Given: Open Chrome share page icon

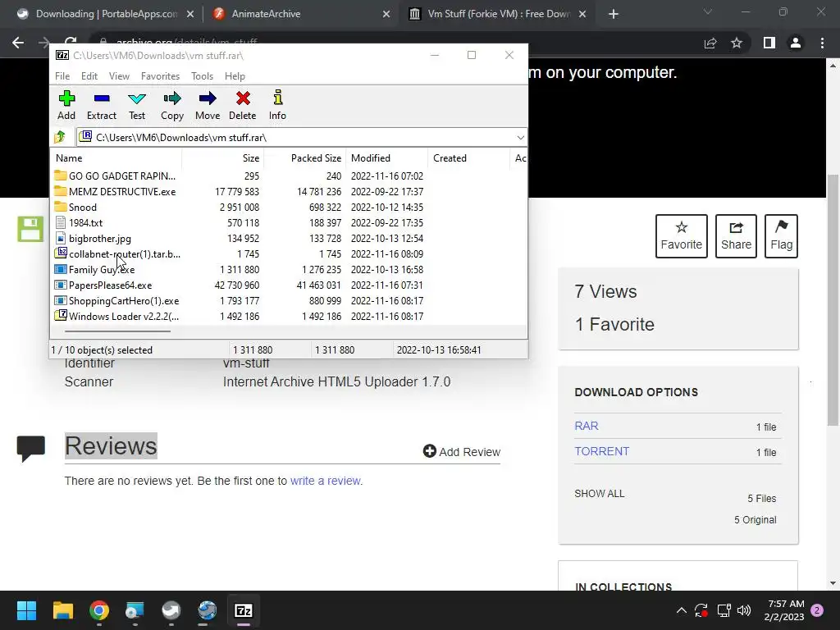Looking at the screenshot, I should (x=710, y=43).
